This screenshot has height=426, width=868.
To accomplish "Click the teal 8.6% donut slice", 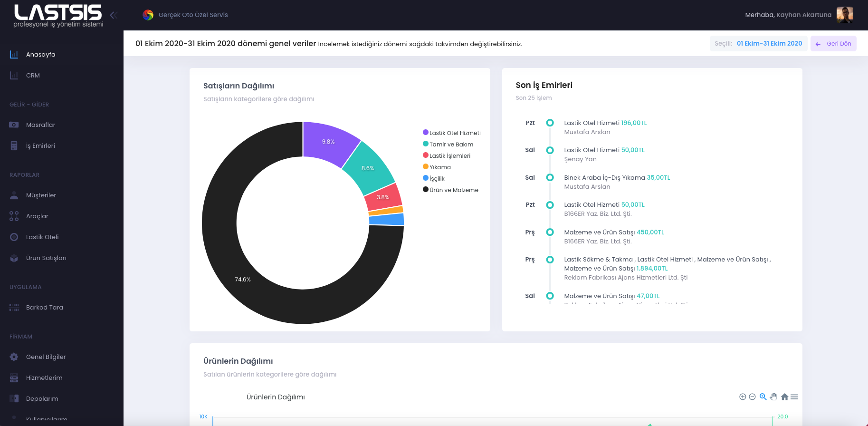I will [368, 168].
